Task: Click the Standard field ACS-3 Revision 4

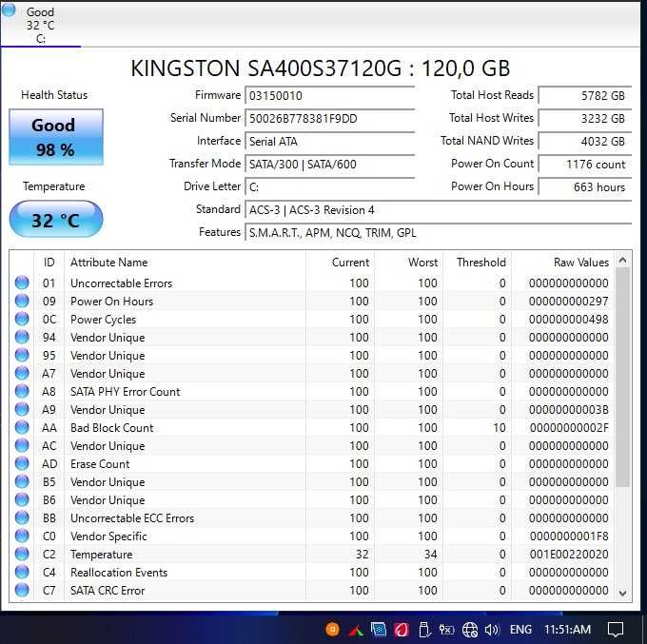Action: (439, 210)
